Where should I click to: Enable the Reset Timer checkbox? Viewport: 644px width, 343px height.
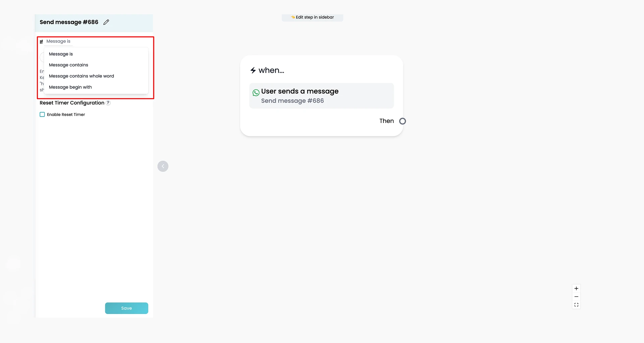coord(42,115)
